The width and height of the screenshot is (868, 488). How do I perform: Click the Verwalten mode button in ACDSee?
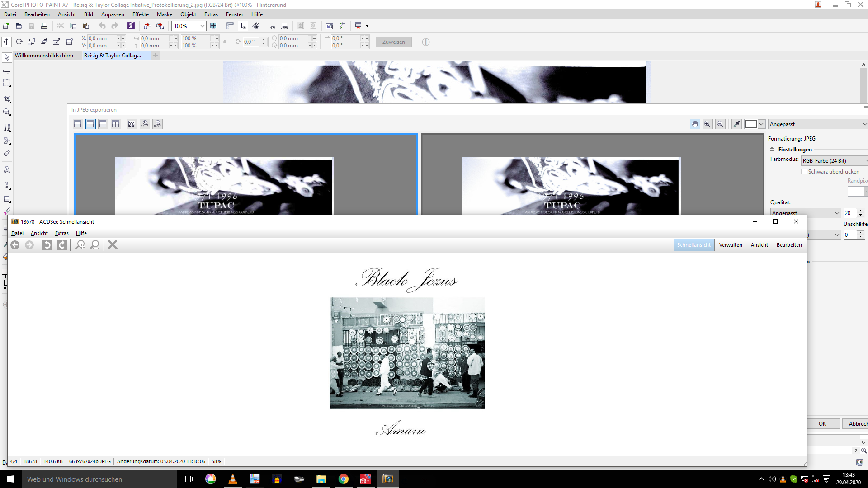(731, 245)
